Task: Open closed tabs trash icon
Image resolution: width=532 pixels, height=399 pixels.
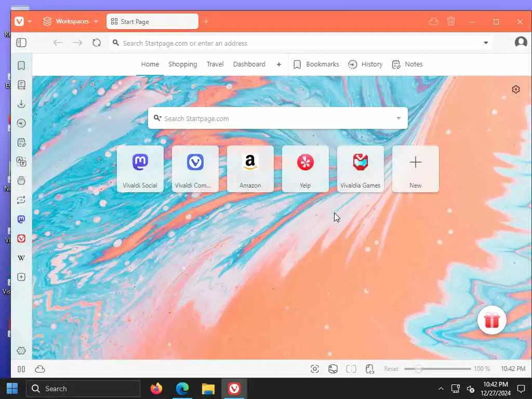Action: [x=451, y=21]
